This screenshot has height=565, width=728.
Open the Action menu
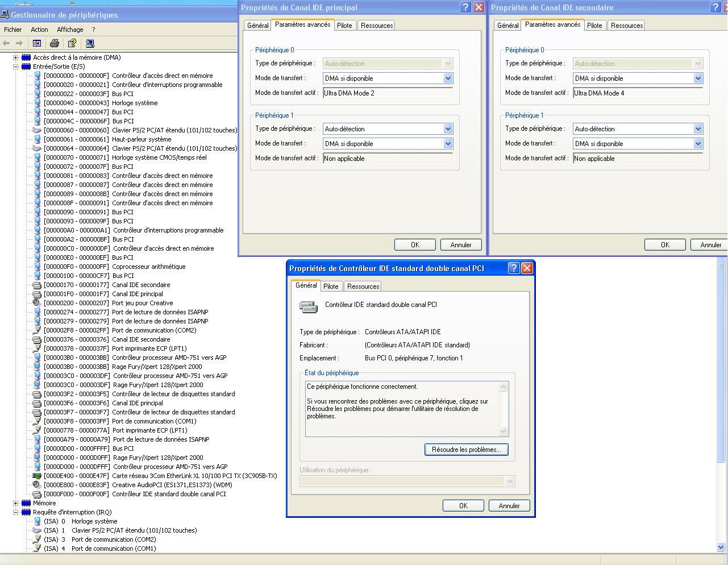[39, 30]
